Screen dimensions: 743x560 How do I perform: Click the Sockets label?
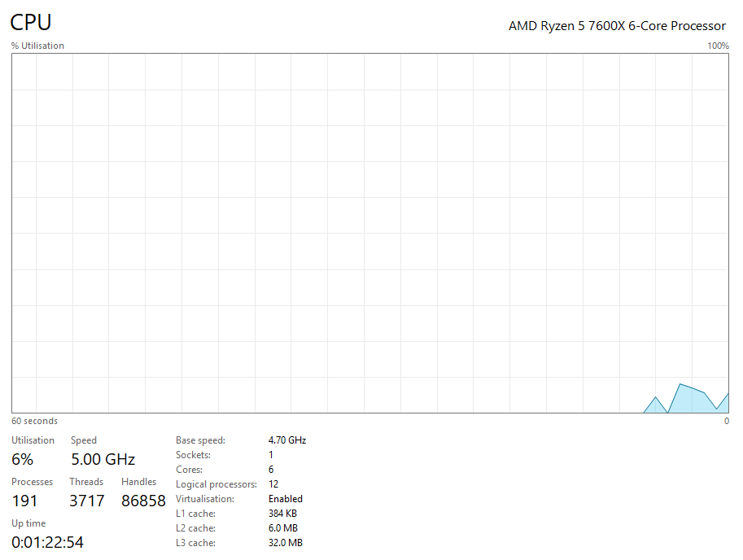pyautogui.click(x=193, y=455)
